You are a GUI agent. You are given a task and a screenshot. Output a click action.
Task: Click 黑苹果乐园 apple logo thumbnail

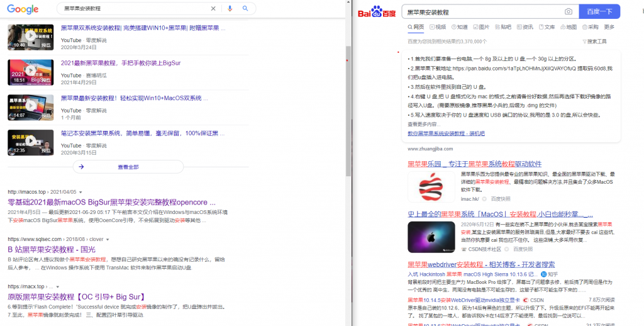pyautogui.click(x=431, y=187)
